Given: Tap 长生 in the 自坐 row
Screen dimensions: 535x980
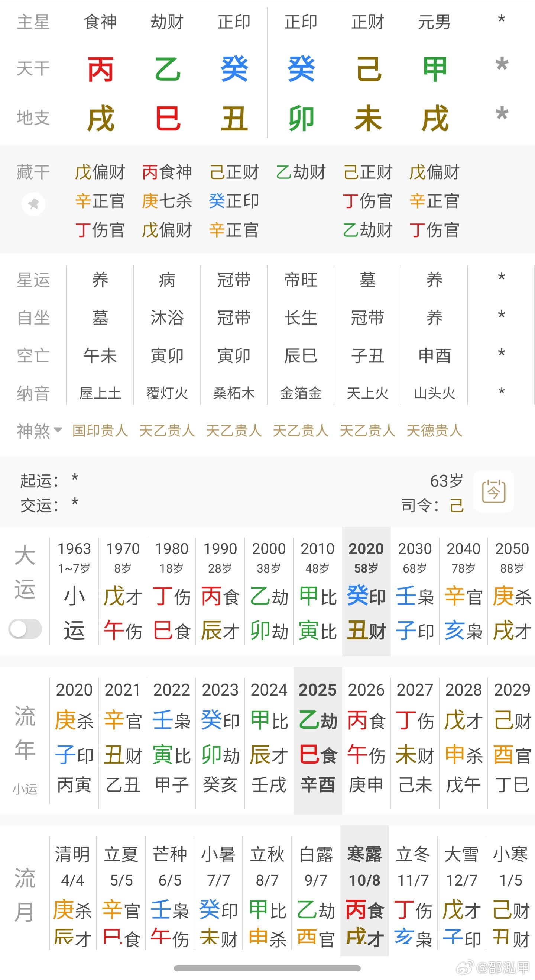Looking at the screenshot, I should [301, 317].
